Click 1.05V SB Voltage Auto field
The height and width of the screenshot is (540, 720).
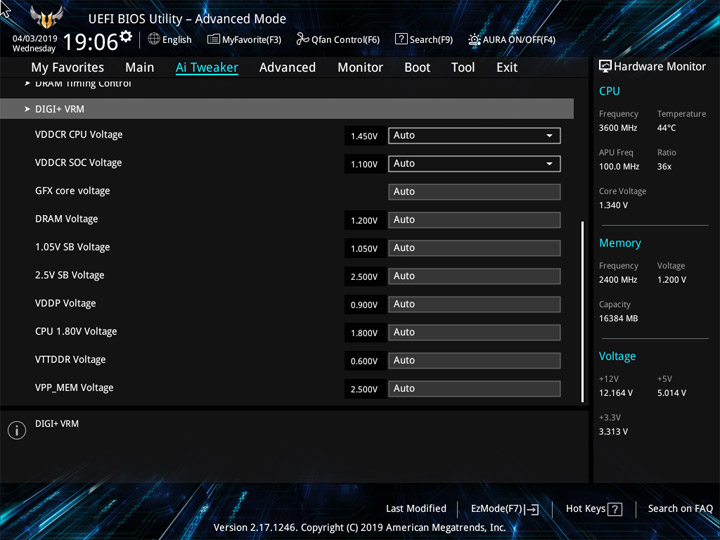[x=474, y=248]
